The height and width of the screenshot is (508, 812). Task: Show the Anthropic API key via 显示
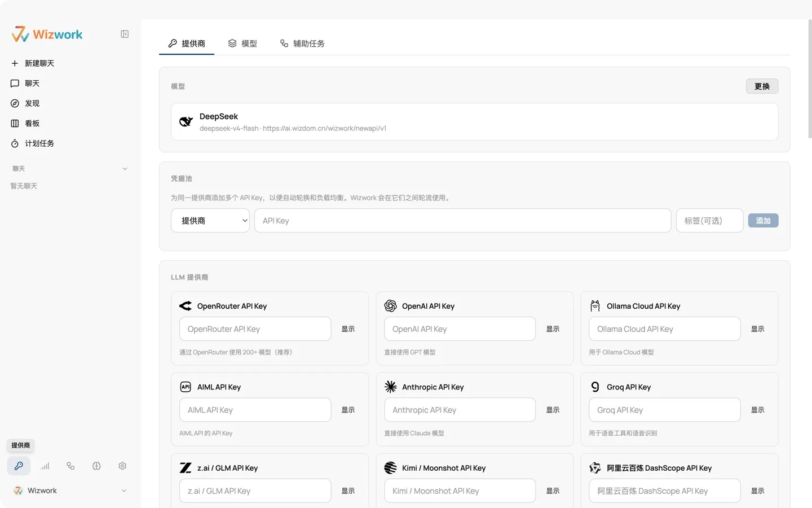[553, 410]
